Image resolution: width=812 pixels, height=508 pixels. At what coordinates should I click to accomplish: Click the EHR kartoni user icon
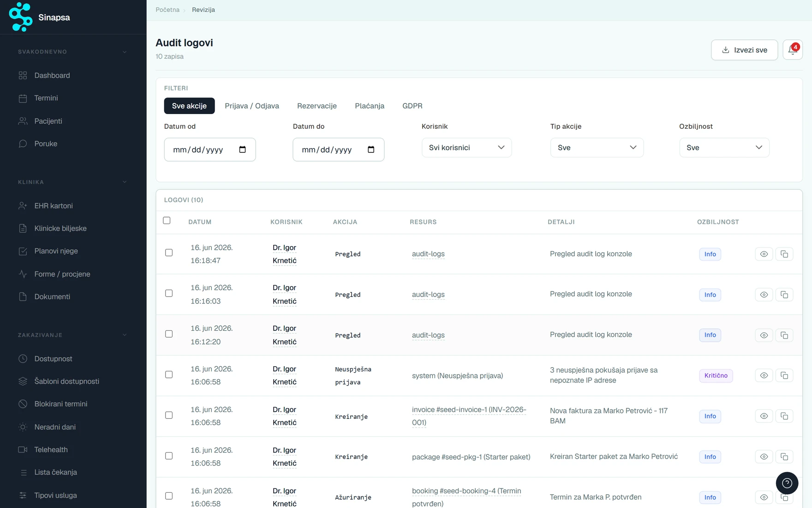pyautogui.click(x=23, y=206)
